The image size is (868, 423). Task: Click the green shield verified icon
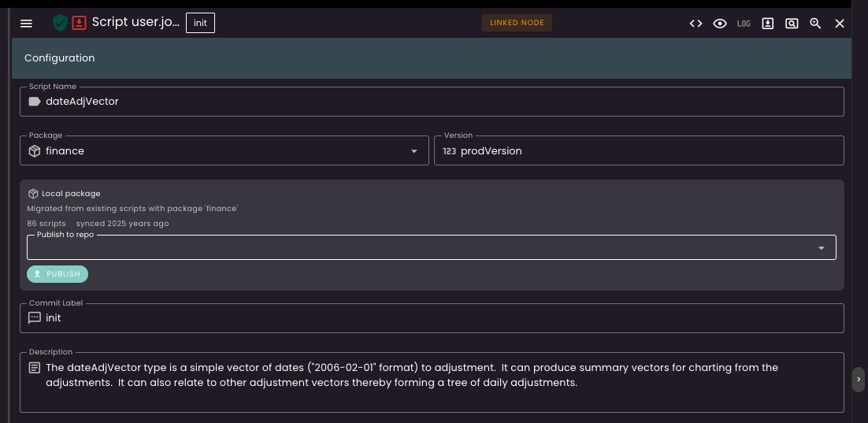(60, 23)
